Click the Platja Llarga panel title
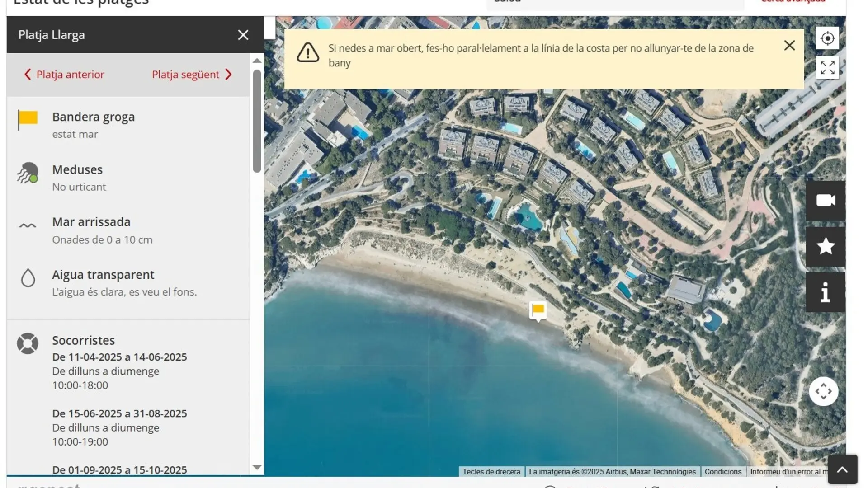This screenshot has width=868, height=488. tap(52, 35)
